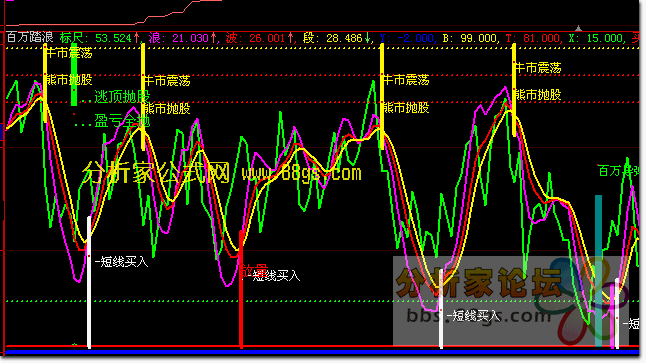The height and width of the screenshot is (363, 646).
Task: Click 短线买入 label beside the red bar
Action: coord(277,276)
